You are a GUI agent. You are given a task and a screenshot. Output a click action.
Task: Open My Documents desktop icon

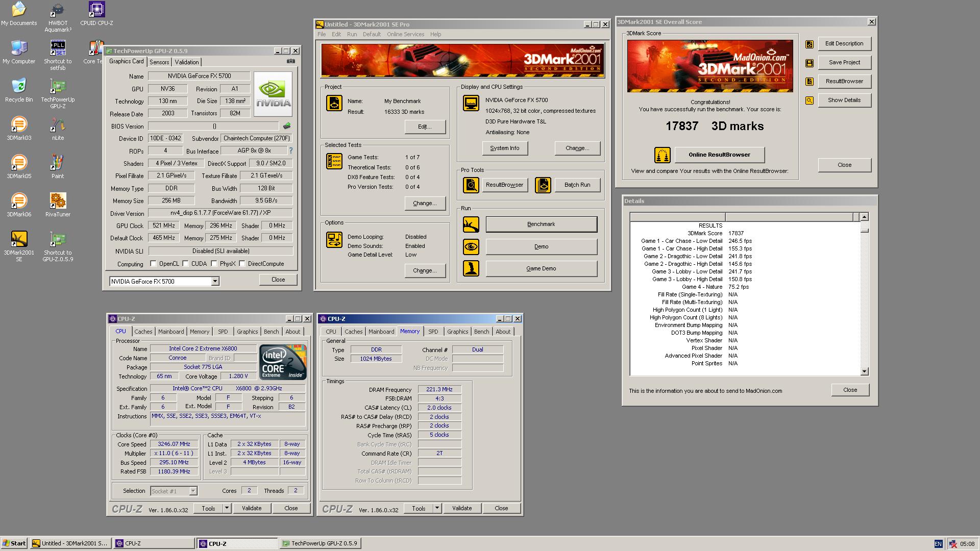coord(19,14)
